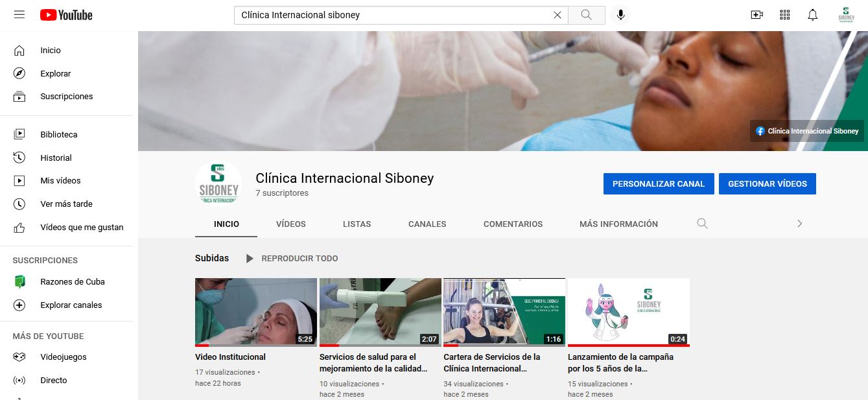Open the hamburger guide menu
868x400 pixels.
coord(19,15)
